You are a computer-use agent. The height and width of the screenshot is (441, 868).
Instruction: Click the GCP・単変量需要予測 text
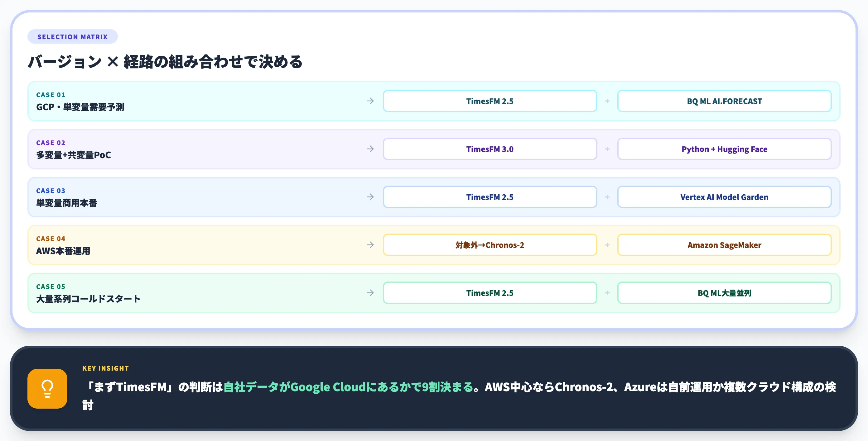tap(80, 107)
